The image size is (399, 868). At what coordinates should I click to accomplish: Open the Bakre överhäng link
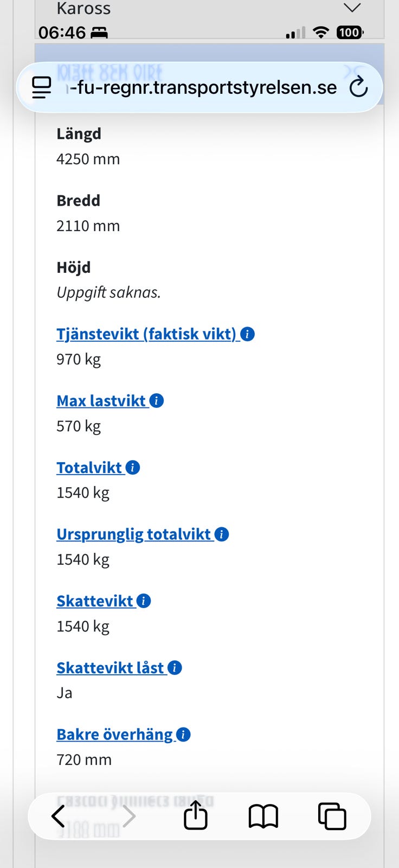click(114, 735)
